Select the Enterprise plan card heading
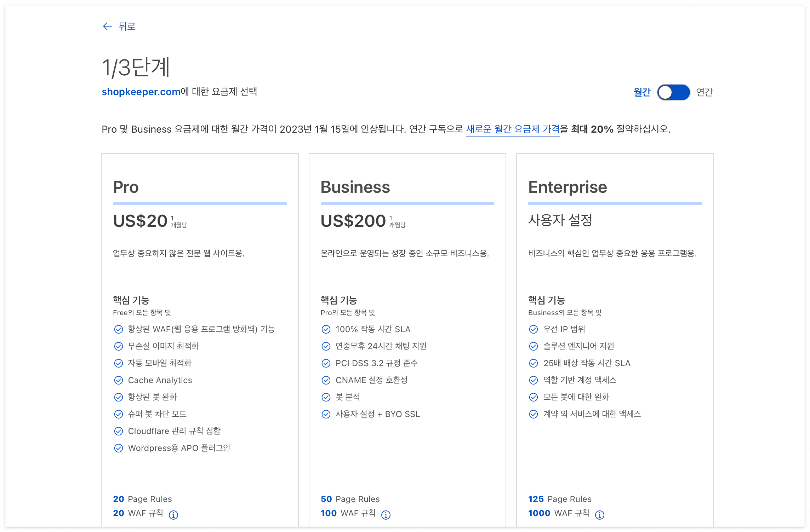The image size is (810, 532). 567,187
